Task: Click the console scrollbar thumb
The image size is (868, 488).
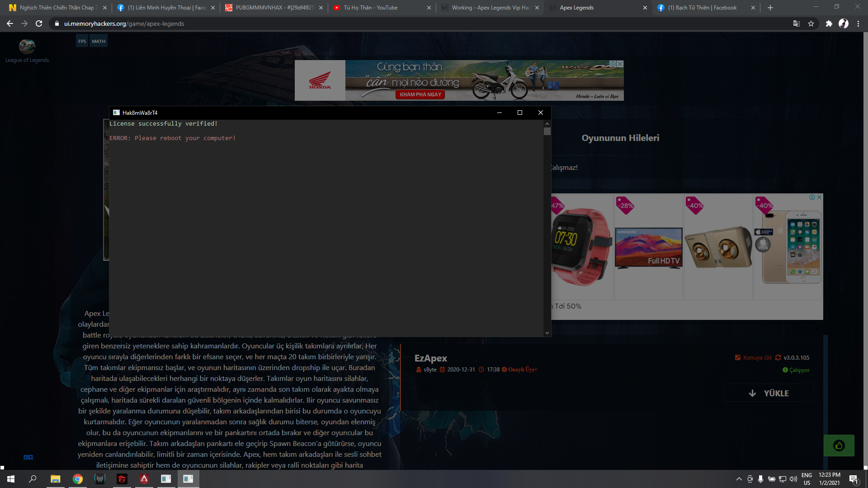Action: [547, 131]
